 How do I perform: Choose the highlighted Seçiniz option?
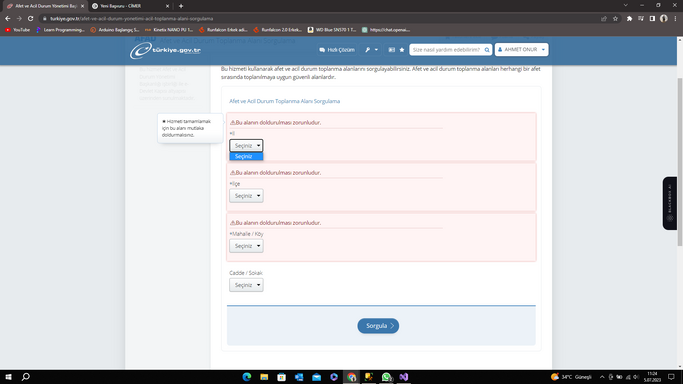pos(246,156)
